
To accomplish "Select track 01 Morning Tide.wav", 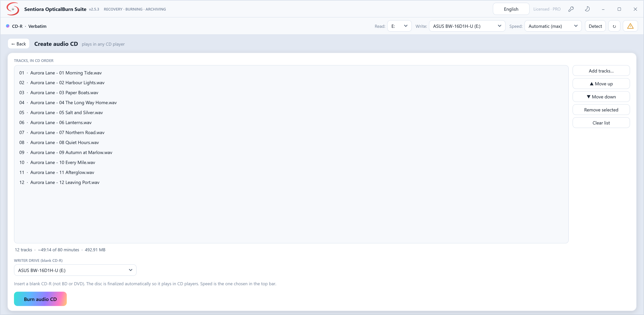I will [291, 73].
